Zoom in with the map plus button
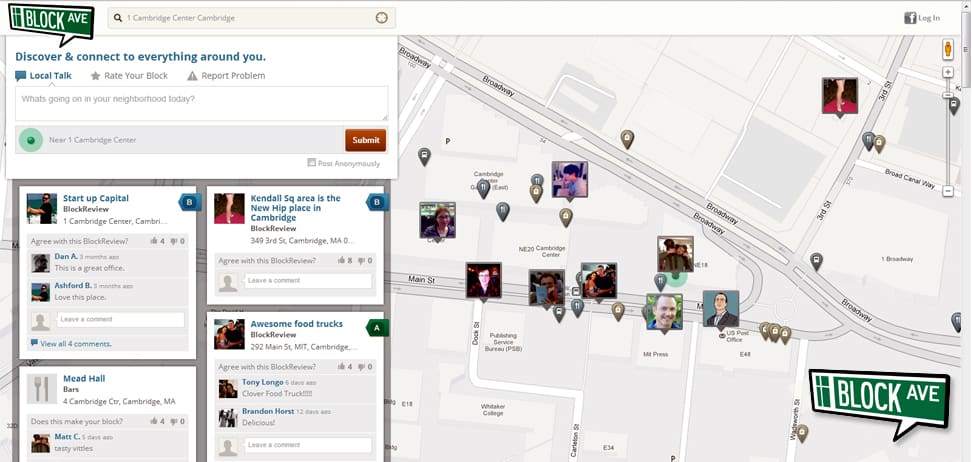The height and width of the screenshot is (462, 972). click(948, 73)
